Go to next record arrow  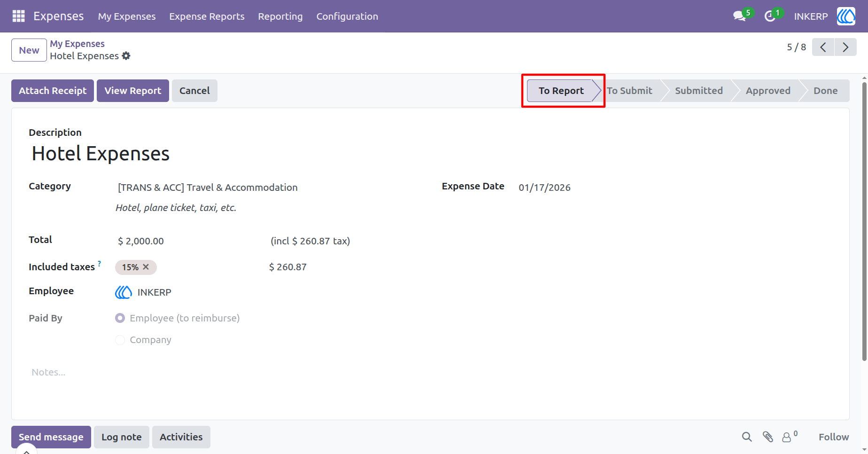(x=845, y=47)
